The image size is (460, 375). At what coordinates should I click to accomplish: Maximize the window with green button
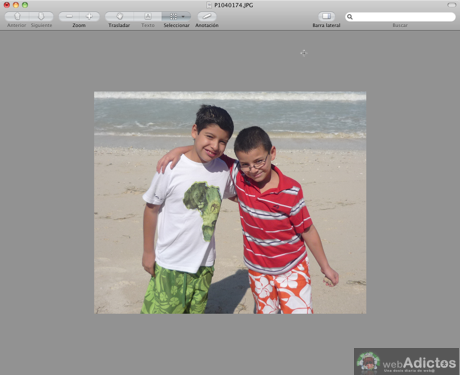[x=25, y=5]
